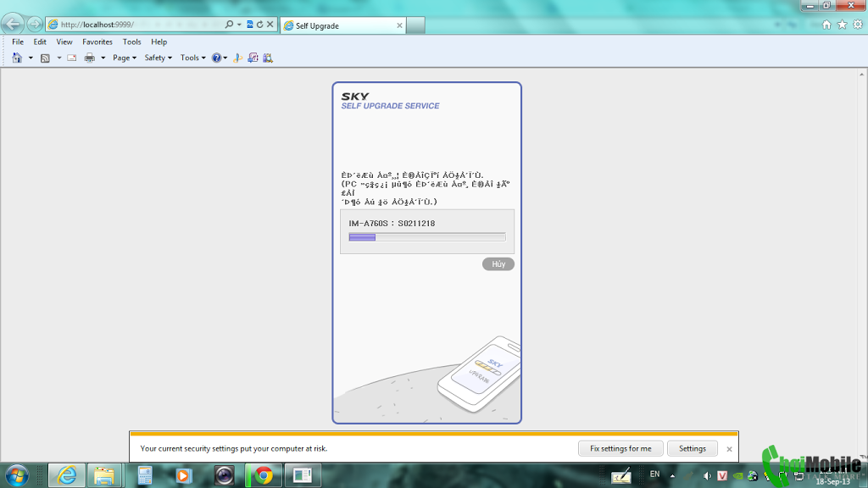The width and height of the screenshot is (868, 488).
Task: Click the Home icon at top right
Action: pyautogui.click(x=826, y=25)
